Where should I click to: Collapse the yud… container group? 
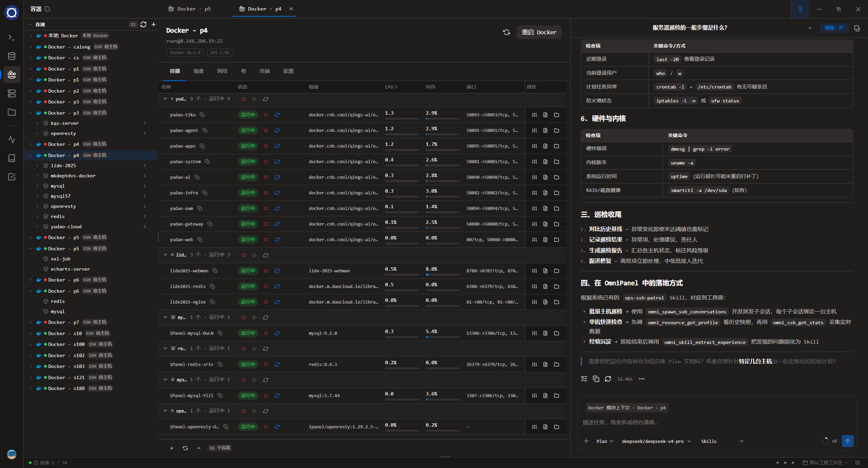point(165,99)
